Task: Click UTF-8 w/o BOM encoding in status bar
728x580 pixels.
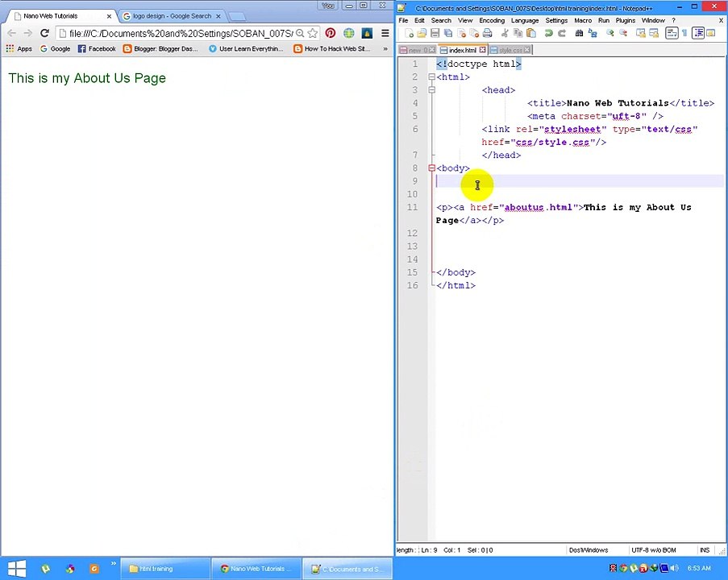Action: tap(653, 550)
